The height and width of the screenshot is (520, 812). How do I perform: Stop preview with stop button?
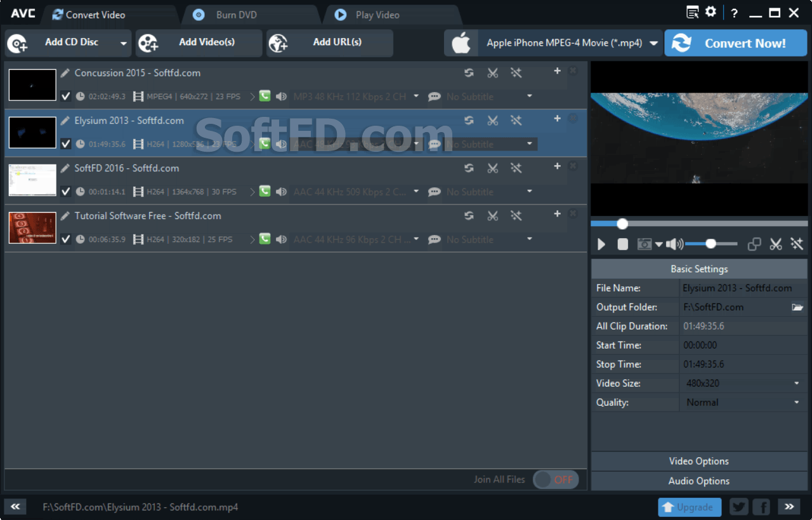point(623,244)
